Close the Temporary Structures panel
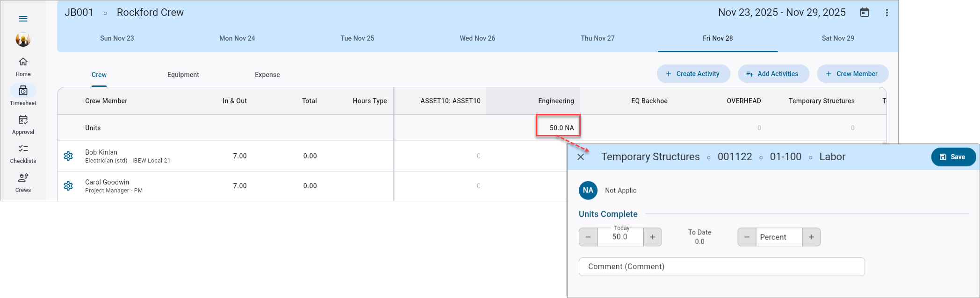This screenshot has width=980, height=298. click(581, 157)
